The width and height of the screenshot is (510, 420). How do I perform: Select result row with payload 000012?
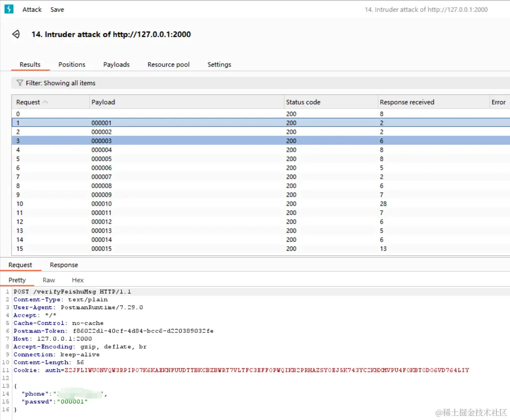(x=261, y=222)
